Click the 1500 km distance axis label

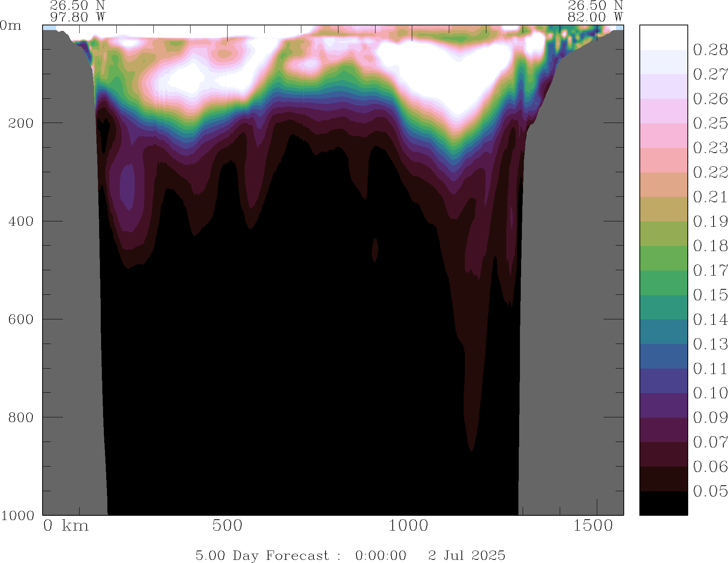(593, 526)
